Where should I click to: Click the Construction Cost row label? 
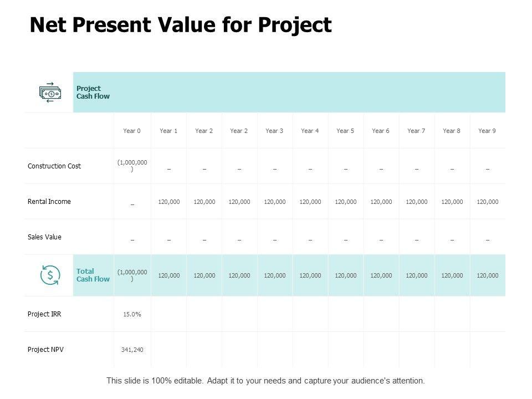[54, 166]
